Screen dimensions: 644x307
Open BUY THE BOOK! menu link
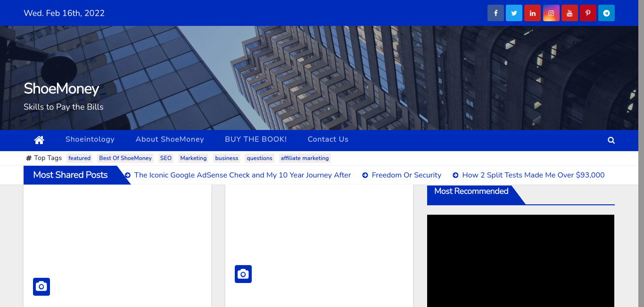coord(256,139)
